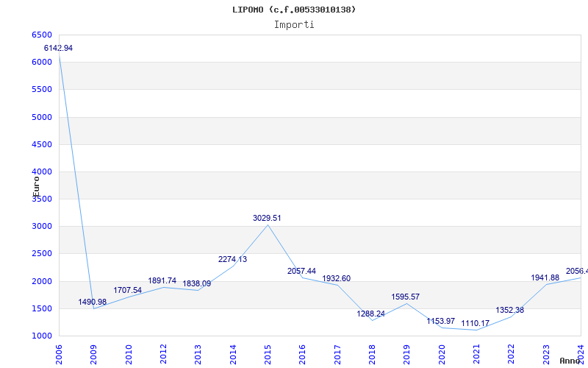The height and width of the screenshot is (368, 588).
Task: Click the y-axis value 3000
Action: click(42, 227)
